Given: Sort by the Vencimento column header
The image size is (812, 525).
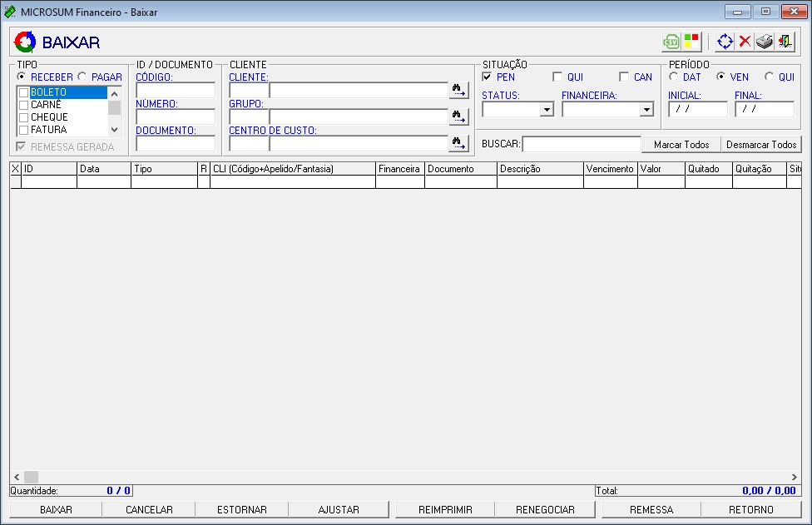Looking at the screenshot, I should (x=610, y=169).
